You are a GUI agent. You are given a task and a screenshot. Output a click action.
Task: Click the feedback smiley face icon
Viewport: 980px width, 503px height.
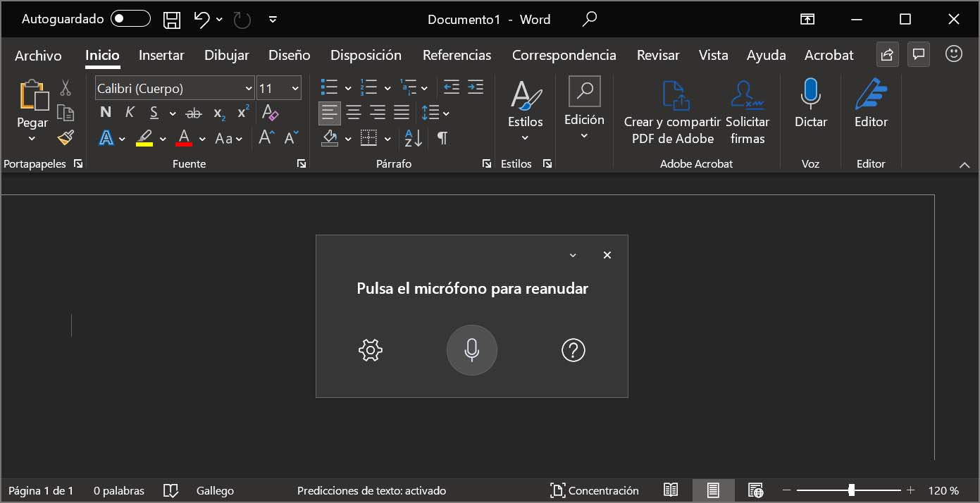954,54
